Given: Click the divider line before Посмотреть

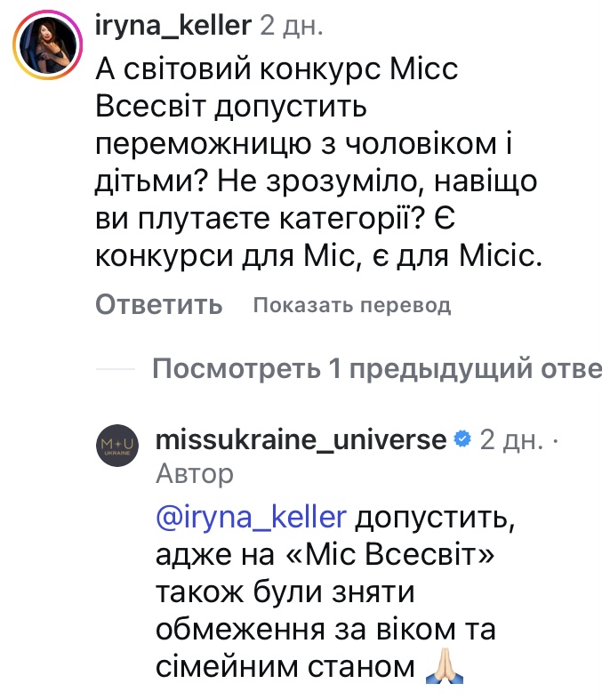Looking at the screenshot, I should click(116, 368).
